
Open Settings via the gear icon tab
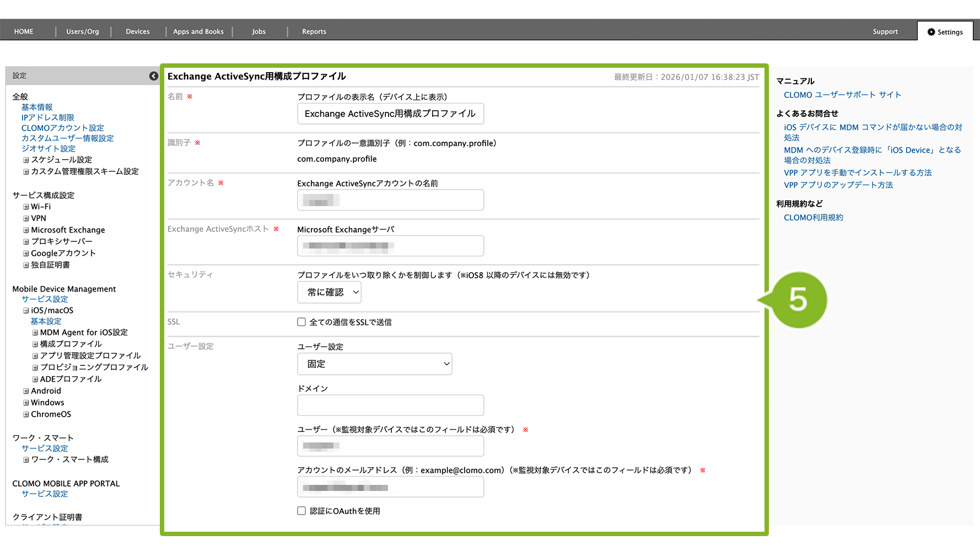[945, 32]
